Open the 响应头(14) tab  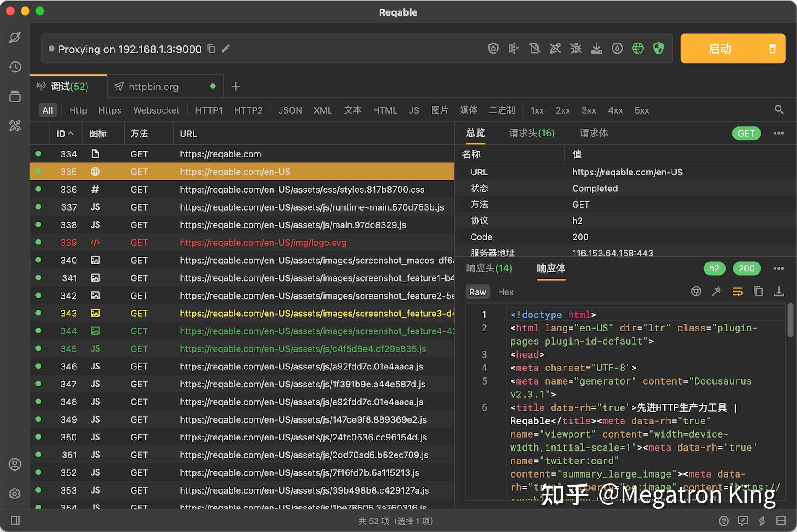(489, 268)
